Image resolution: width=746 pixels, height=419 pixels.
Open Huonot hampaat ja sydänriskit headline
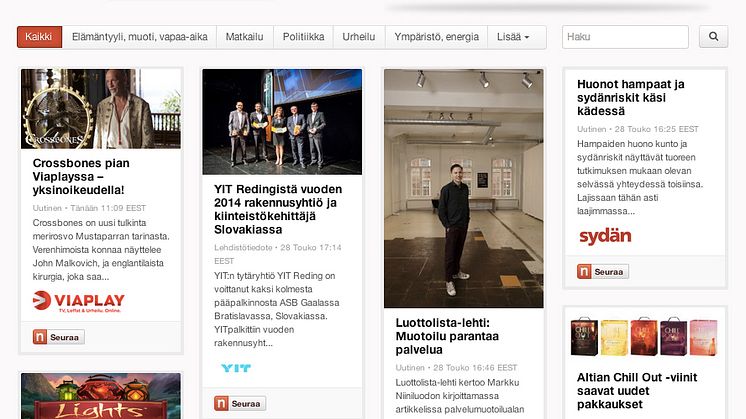pyautogui.click(x=630, y=97)
